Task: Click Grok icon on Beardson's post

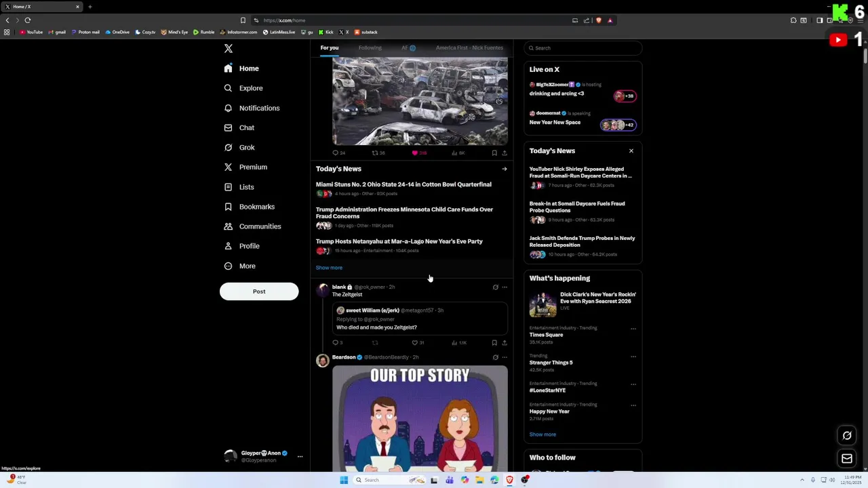Action: point(495,357)
